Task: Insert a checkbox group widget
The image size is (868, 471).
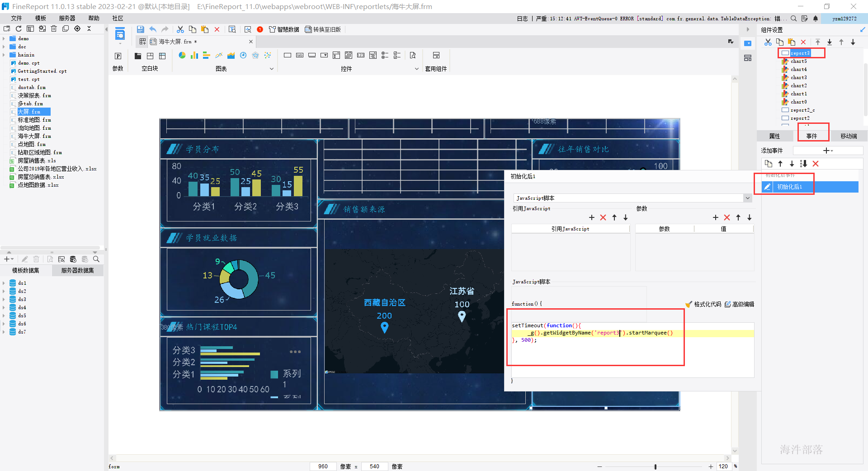Action: (397, 55)
